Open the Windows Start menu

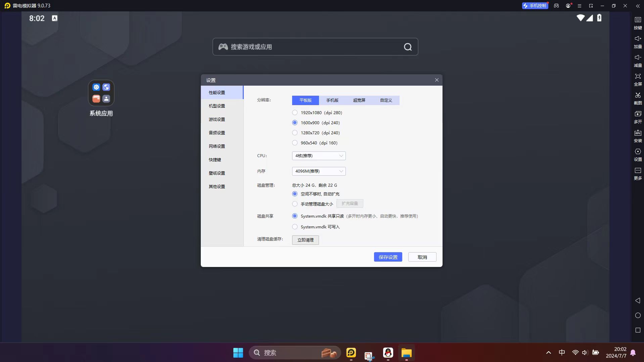[238, 353]
